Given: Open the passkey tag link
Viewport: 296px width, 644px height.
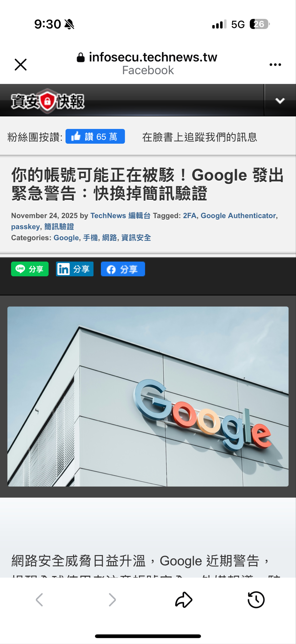Looking at the screenshot, I should click(x=25, y=227).
